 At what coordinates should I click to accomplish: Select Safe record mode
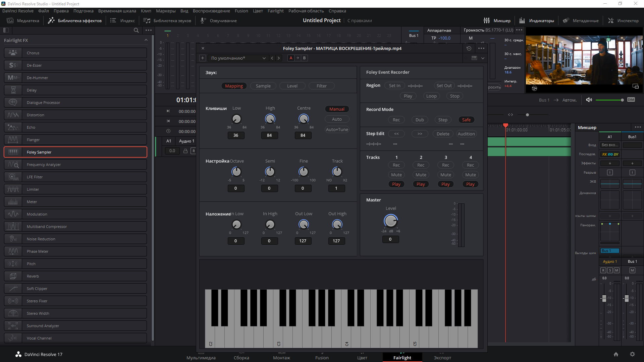(x=466, y=120)
